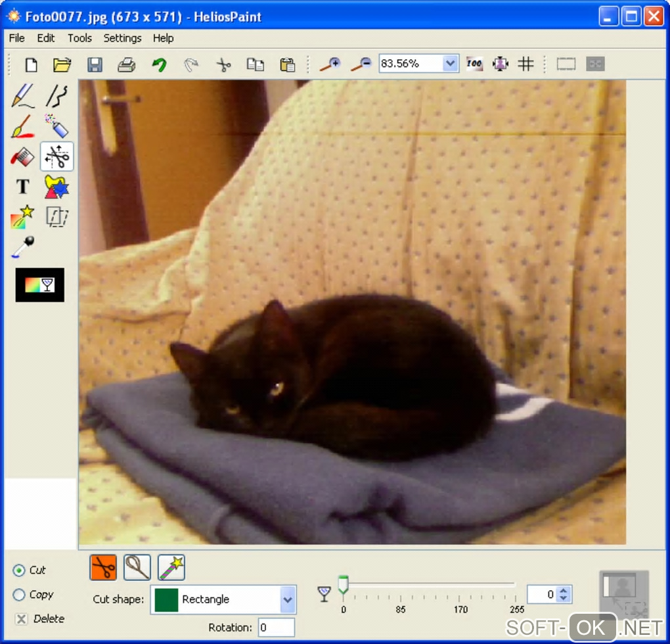Viewport: 670px width, 644px height.
Task: Zoom in with the magnifier plus icon
Action: [330, 65]
